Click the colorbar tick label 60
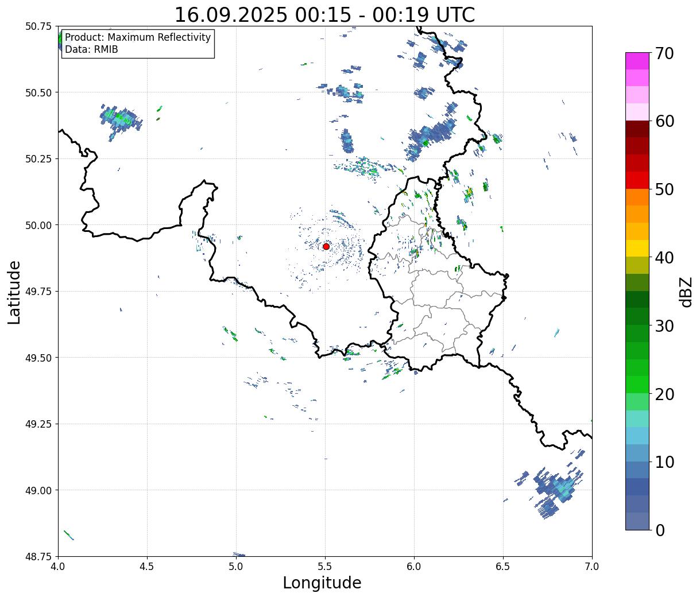Image resolution: width=700 pixels, height=597 pixels. point(664,121)
